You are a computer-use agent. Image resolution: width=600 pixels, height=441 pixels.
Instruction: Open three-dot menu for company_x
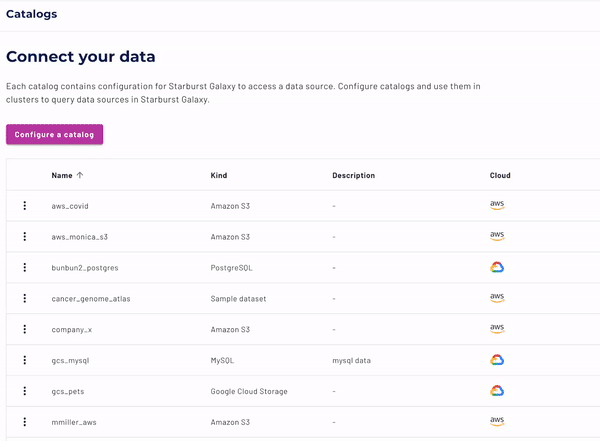[x=25, y=329]
